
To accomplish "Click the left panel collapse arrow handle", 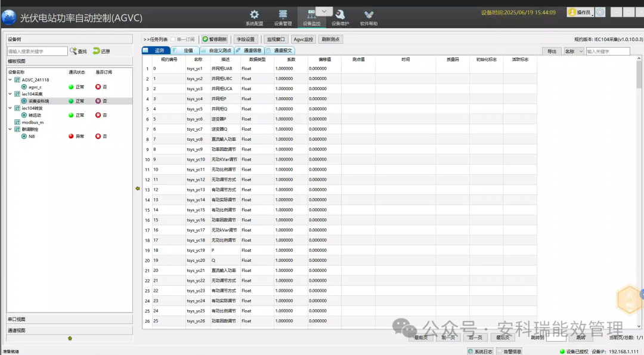I will click(138, 188).
